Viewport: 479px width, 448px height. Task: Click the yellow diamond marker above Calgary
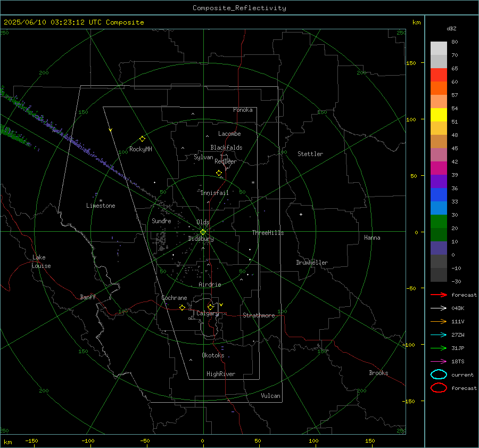point(210,307)
